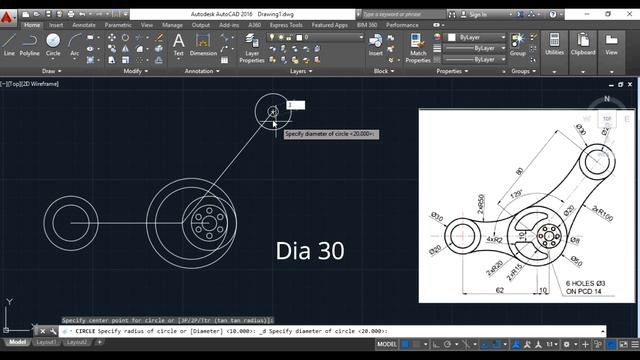
Task: Toggle the ViewCube TOP face
Action: pyautogui.click(x=607, y=119)
